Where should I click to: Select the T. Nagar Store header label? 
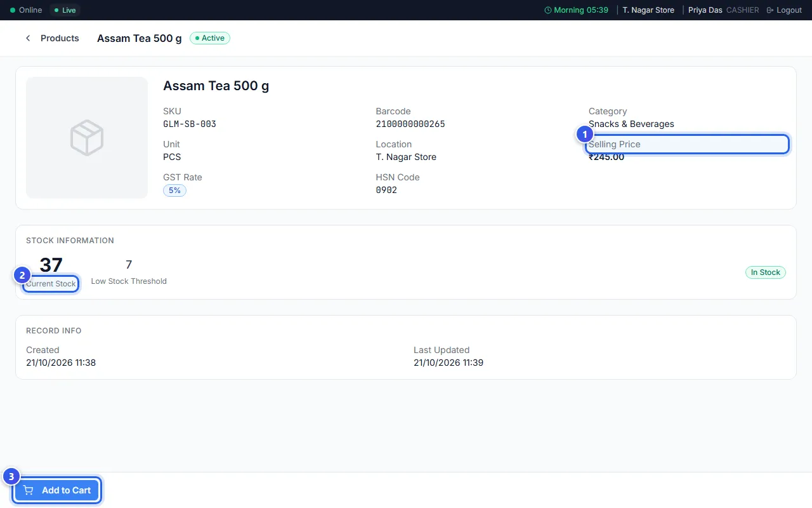click(x=648, y=10)
